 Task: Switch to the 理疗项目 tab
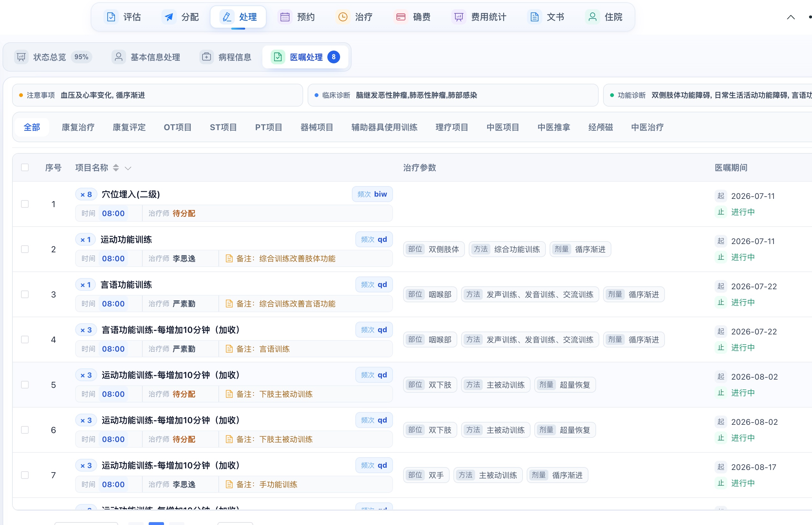tap(452, 127)
